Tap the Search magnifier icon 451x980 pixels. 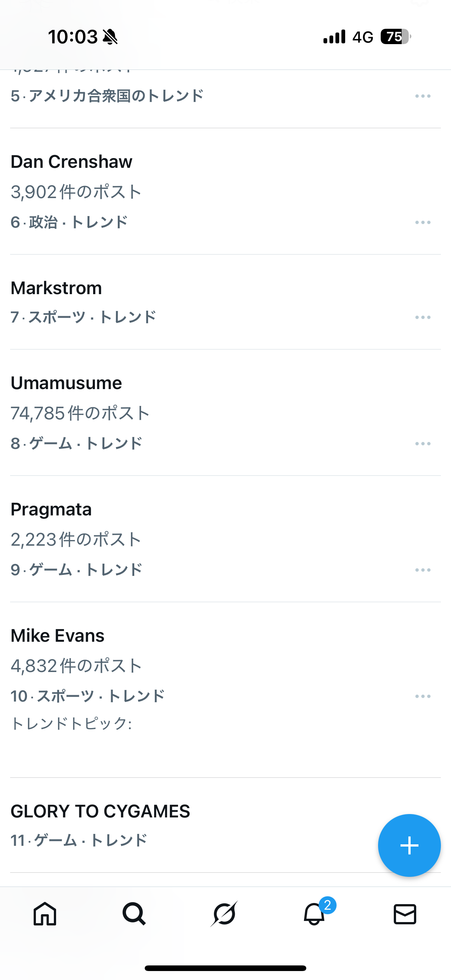coord(134,914)
